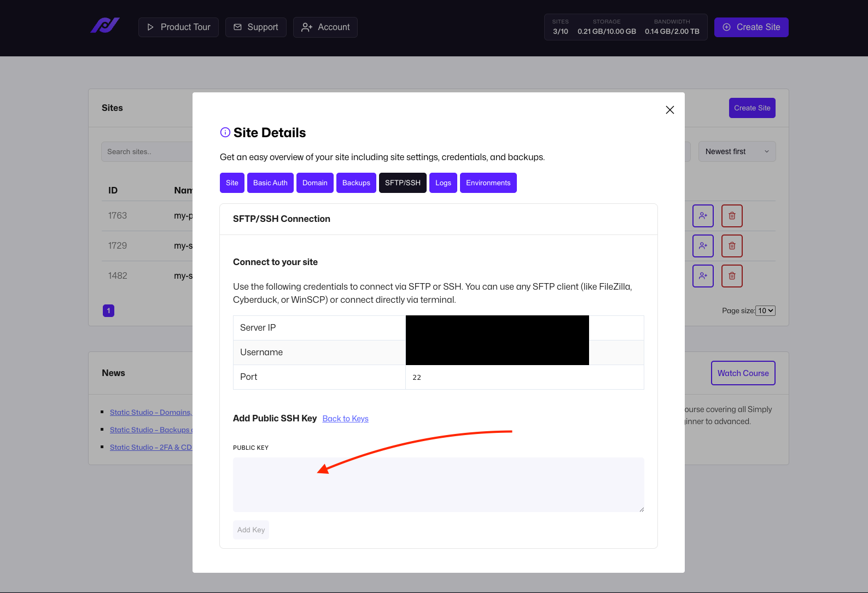This screenshot has height=593, width=868.
Task: Open the Support page
Action: coord(256,27)
